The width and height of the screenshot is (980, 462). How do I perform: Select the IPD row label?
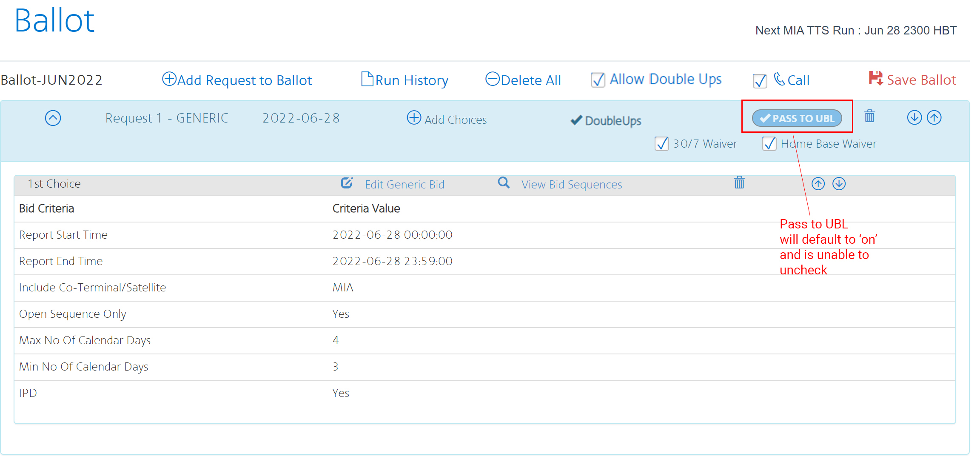point(28,393)
